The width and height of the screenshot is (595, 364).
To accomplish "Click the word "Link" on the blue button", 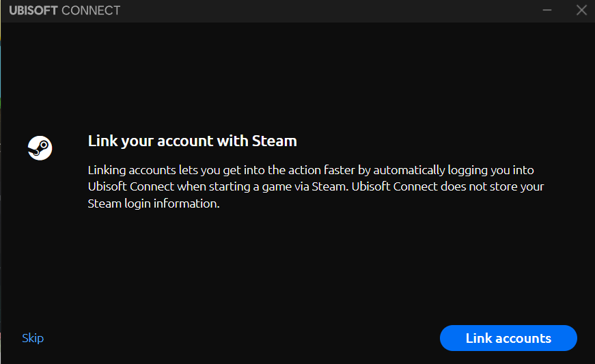I will (479, 338).
